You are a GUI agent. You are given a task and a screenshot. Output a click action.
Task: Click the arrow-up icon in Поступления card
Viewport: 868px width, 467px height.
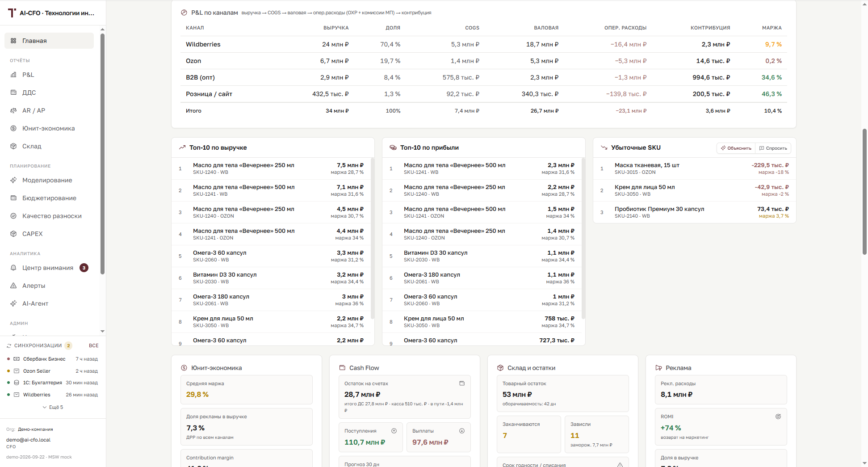[x=394, y=431]
